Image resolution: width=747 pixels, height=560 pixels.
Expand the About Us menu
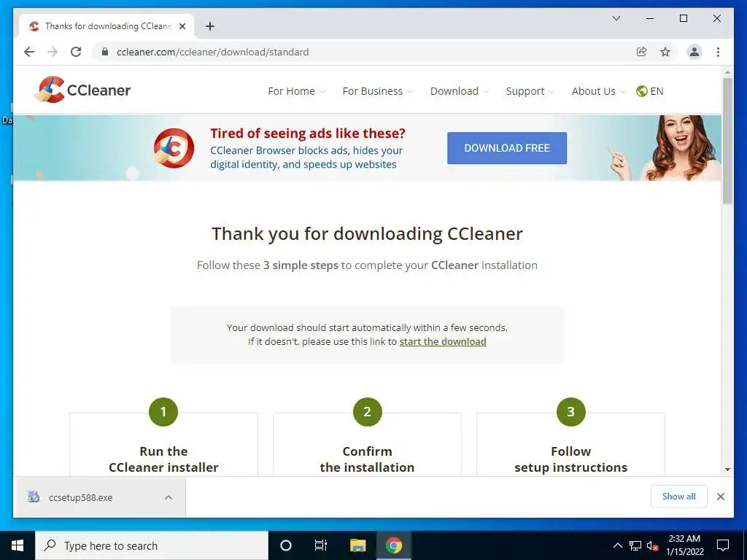coord(598,91)
